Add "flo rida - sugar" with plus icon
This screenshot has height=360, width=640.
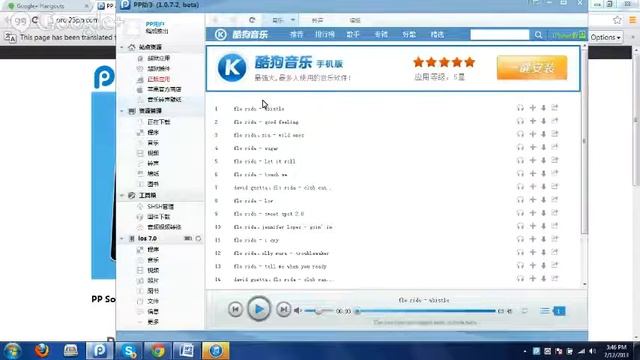[533, 147]
